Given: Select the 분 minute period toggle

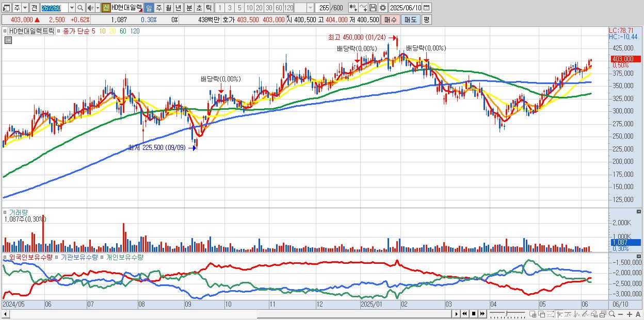Looking at the screenshot, I should point(189,8).
